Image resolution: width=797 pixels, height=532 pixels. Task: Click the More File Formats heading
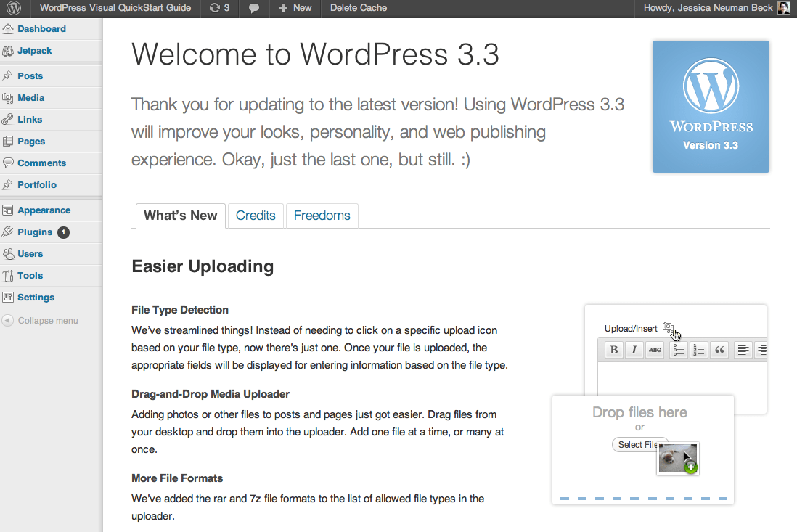177,478
